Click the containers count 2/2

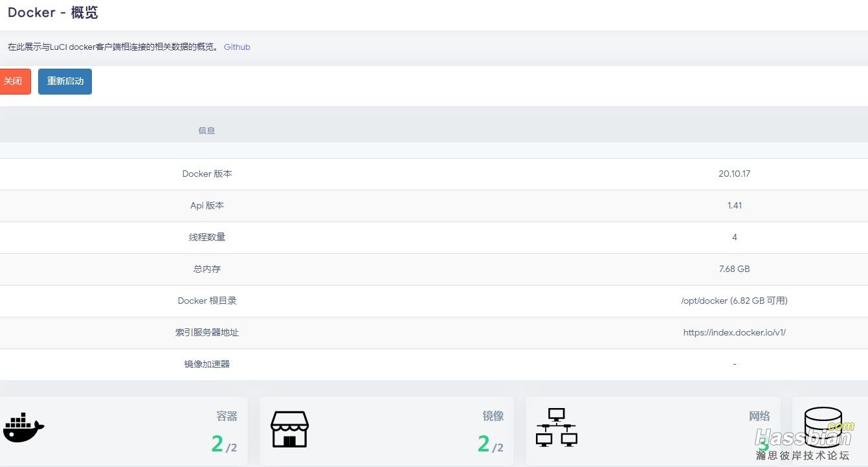click(224, 444)
